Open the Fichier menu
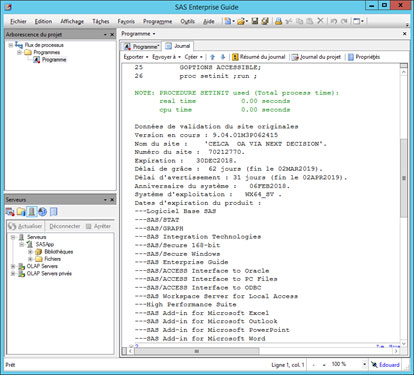 [18, 21]
